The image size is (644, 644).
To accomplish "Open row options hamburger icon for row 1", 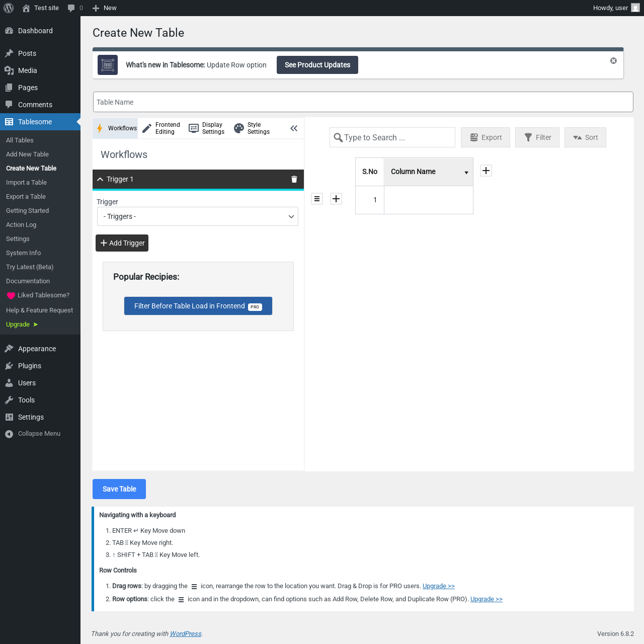I will click(x=317, y=199).
